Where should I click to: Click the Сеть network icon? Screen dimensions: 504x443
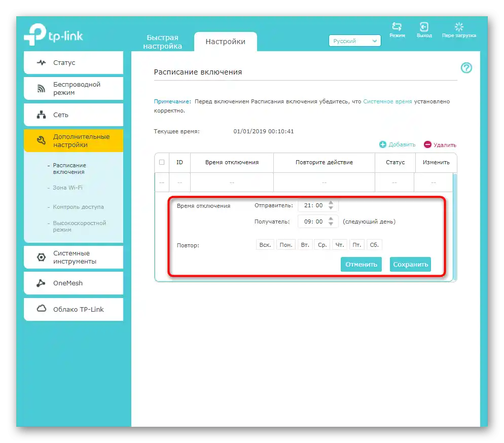point(41,115)
